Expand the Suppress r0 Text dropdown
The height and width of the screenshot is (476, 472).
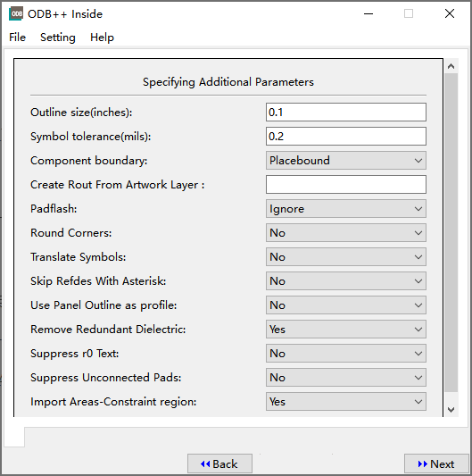point(346,354)
